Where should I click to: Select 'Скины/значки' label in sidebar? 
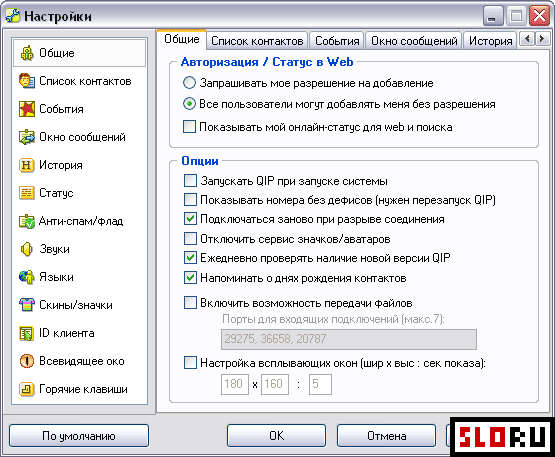pyautogui.click(x=76, y=305)
